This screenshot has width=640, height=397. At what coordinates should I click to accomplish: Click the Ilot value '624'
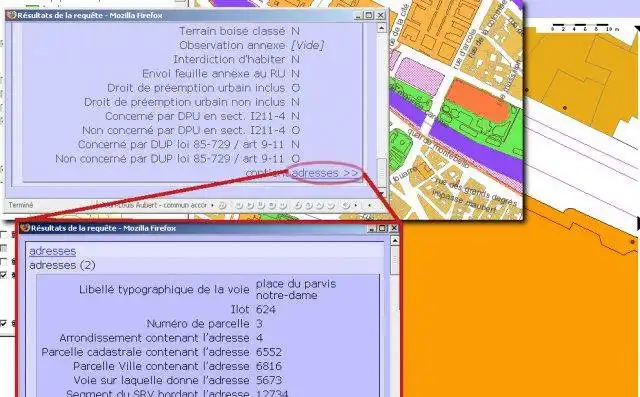click(x=266, y=310)
